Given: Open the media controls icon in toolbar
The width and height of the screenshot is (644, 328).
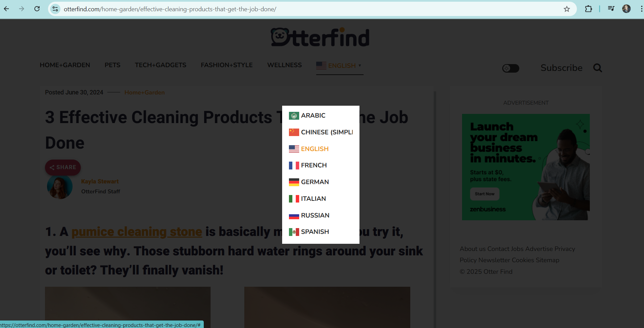Looking at the screenshot, I should click(611, 9).
